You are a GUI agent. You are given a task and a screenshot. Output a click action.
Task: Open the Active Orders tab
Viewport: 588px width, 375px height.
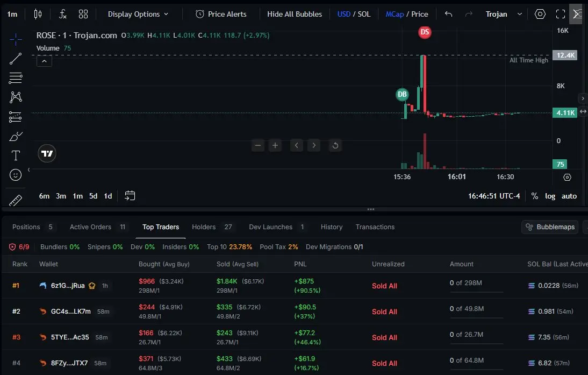97,227
